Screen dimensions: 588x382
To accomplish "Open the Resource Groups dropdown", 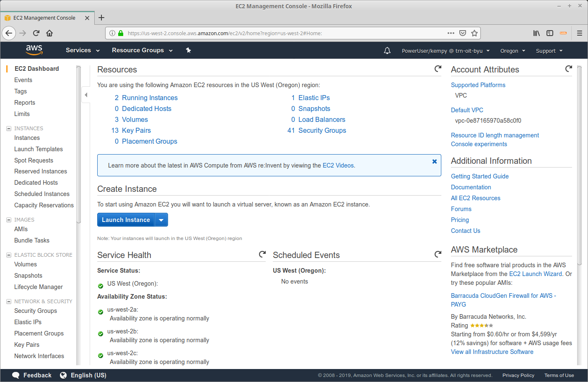I will click(x=142, y=50).
